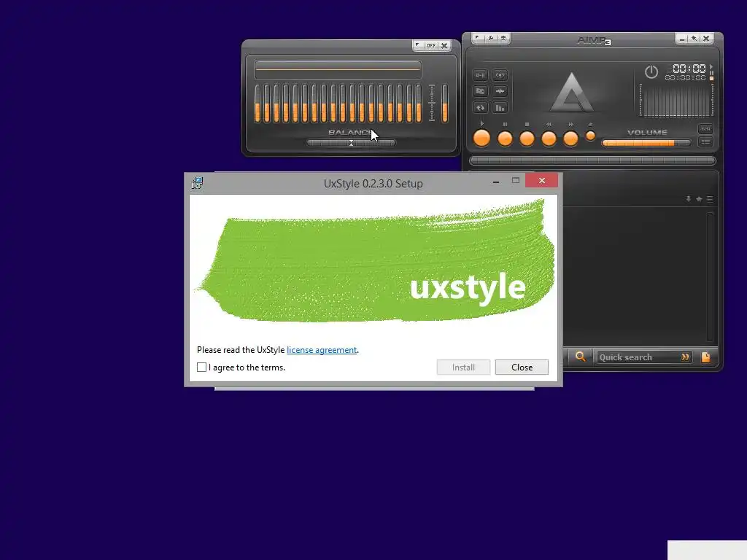747x560 pixels.
Task: Open AIMP settings via the wrench icon
Action: point(491,38)
